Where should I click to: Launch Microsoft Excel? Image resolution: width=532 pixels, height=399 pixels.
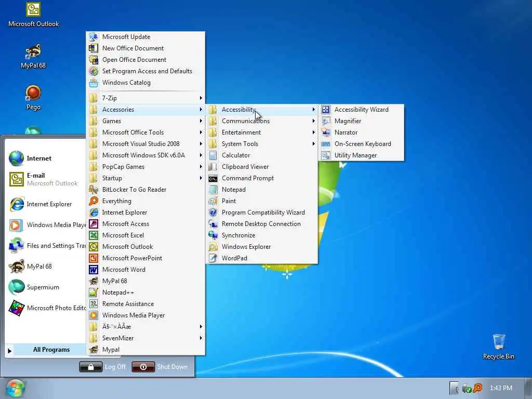click(145, 235)
